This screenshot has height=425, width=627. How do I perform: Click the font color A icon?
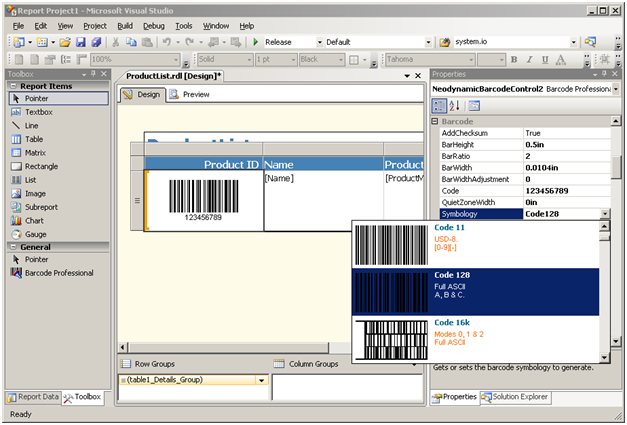click(x=561, y=60)
